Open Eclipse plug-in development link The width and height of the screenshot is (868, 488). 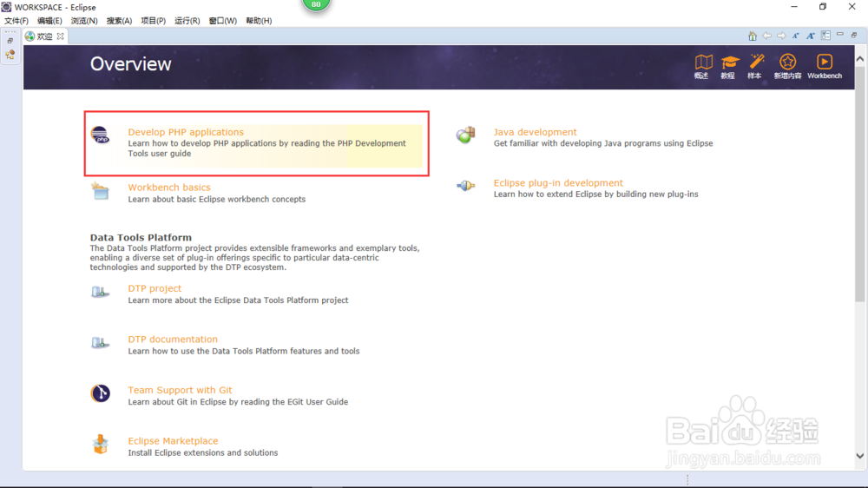click(558, 183)
